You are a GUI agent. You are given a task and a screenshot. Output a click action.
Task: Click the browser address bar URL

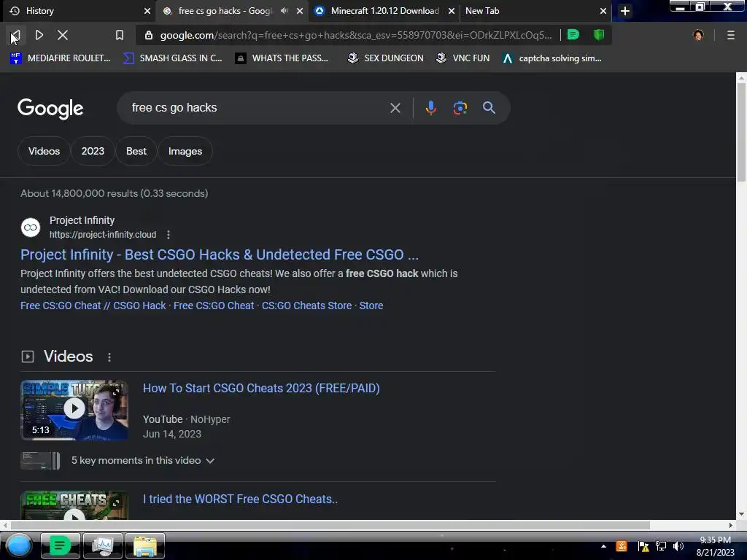tap(356, 35)
